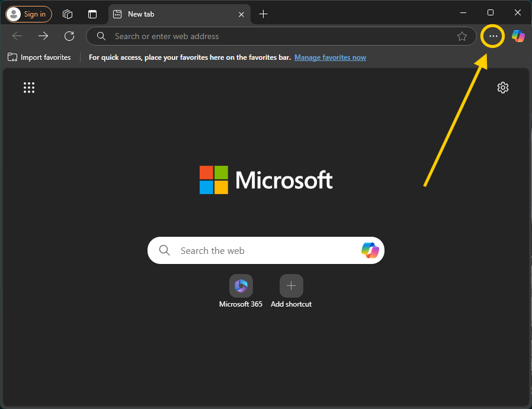Open Copilot from the toolbar
Image resolution: width=532 pixels, height=409 pixels.
pyautogui.click(x=518, y=36)
